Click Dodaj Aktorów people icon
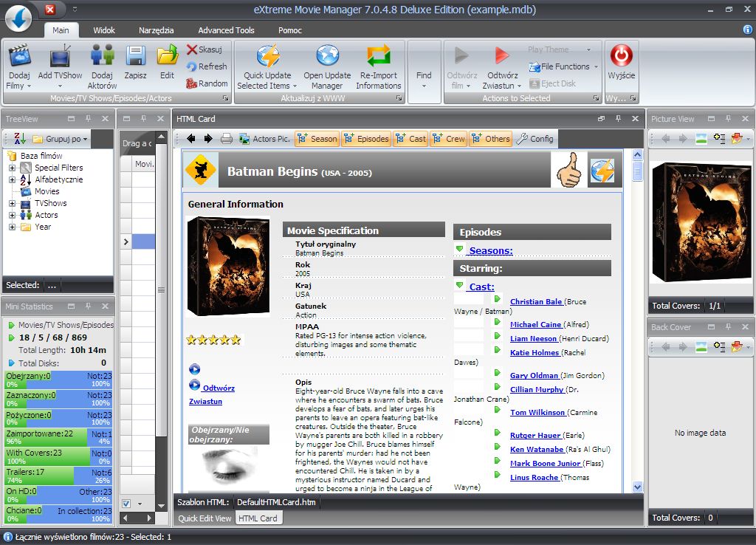This screenshot has height=545, width=756. 102,66
